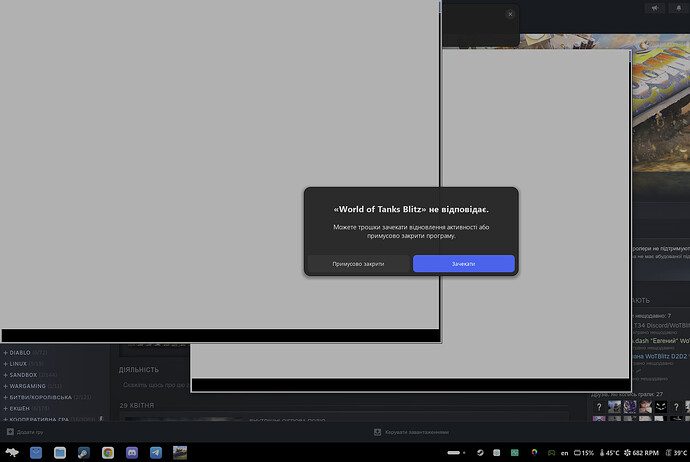The width and height of the screenshot is (690, 462).
Task: Open Керувати завантаженнями downloads manager
Action: pos(411,432)
